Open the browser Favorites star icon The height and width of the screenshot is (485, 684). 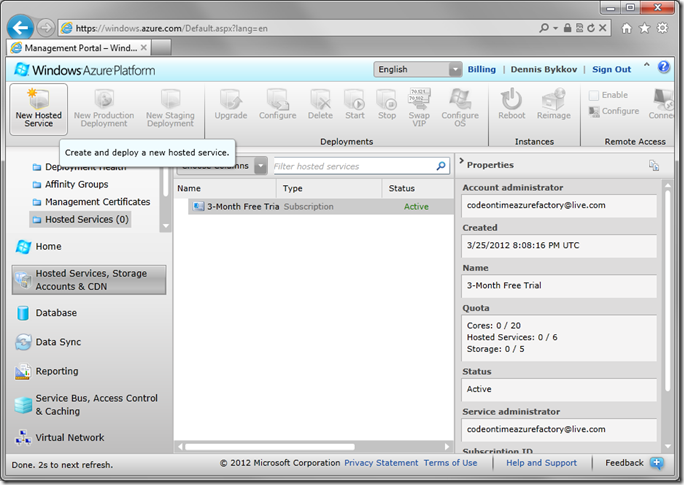pos(644,28)
